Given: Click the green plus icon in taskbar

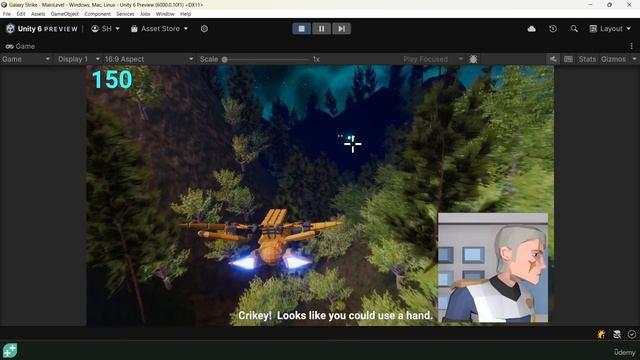Looking at the screenshot, I should (x=10, y=350).
